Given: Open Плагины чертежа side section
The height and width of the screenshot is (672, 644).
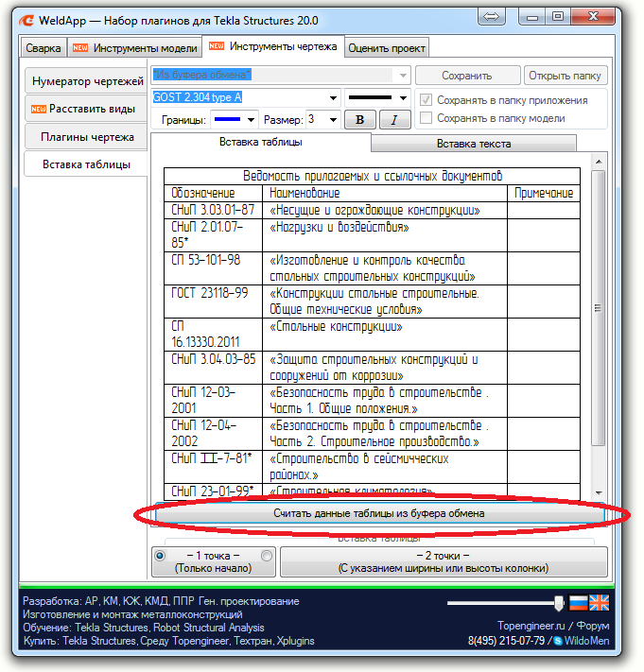Looking at the screenshot, I should (86, 137).
